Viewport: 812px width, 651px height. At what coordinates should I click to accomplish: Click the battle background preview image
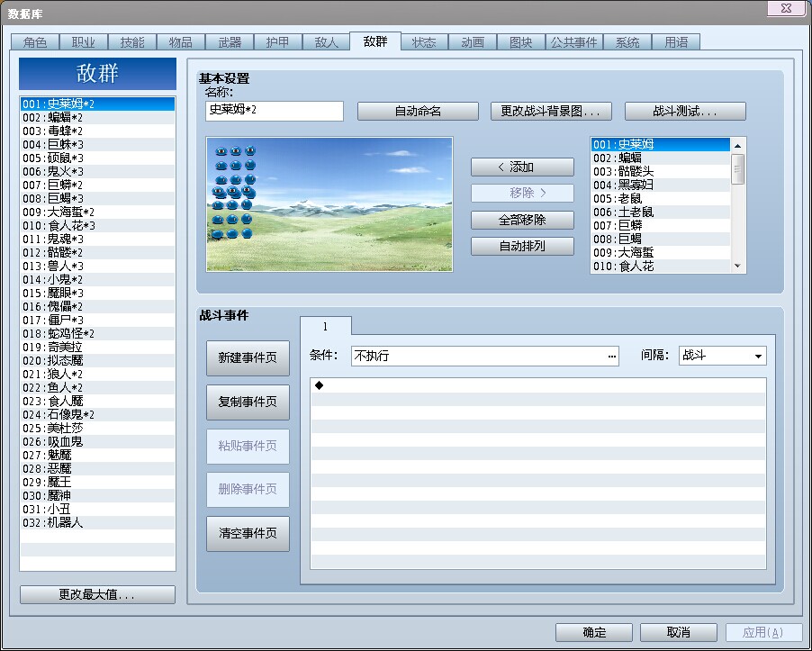[x=329, y=204]
